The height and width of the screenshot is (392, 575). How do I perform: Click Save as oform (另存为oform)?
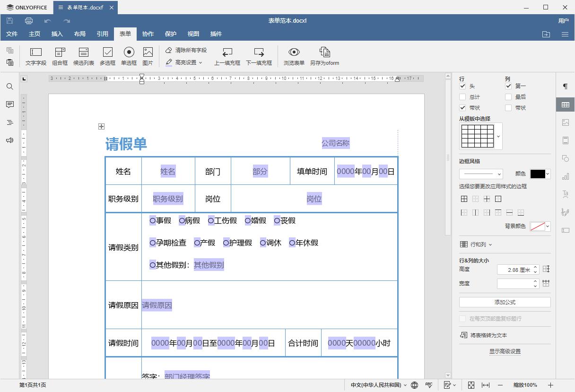324,56
